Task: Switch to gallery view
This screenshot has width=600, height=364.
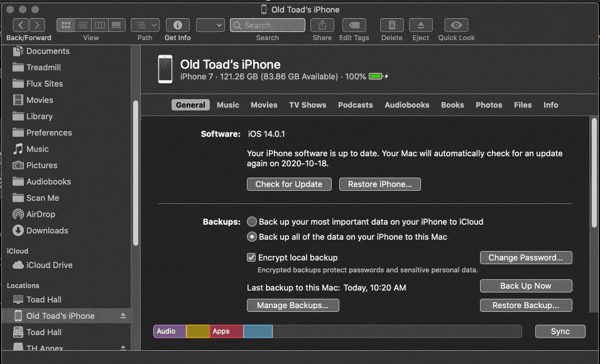Action: 116,25
